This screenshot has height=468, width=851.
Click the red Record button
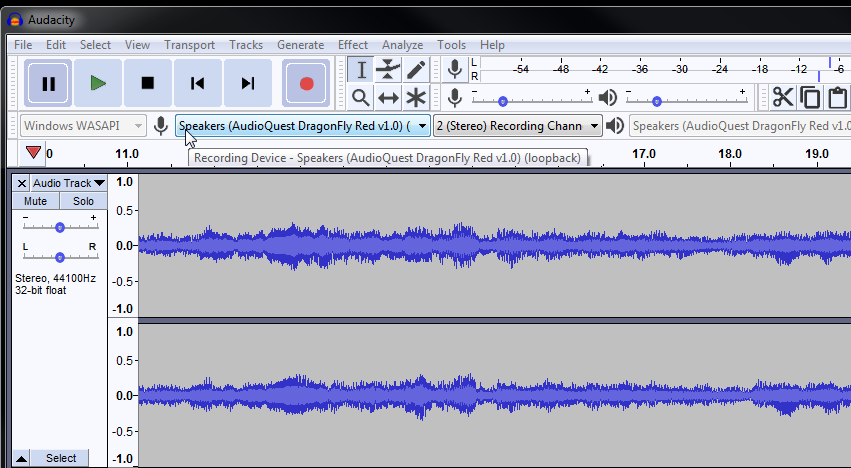click(306, 84)
